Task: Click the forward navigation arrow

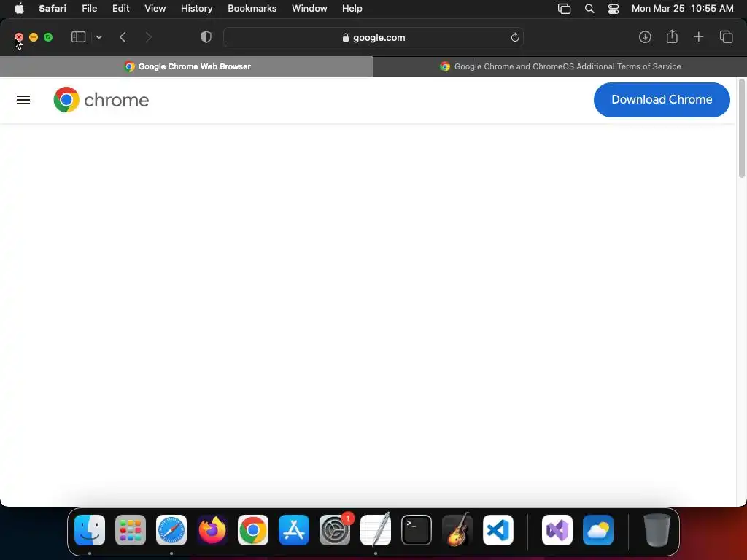Action: [149, 37]
